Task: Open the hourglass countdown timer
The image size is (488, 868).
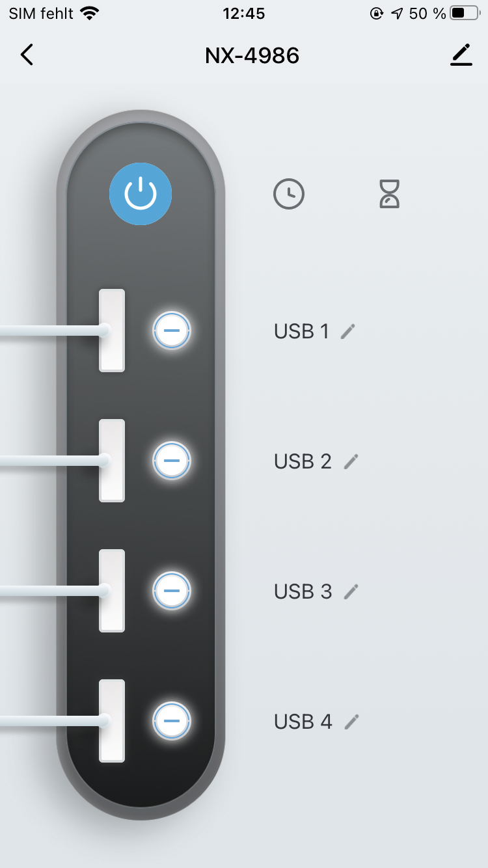Action: pos(390,194)
